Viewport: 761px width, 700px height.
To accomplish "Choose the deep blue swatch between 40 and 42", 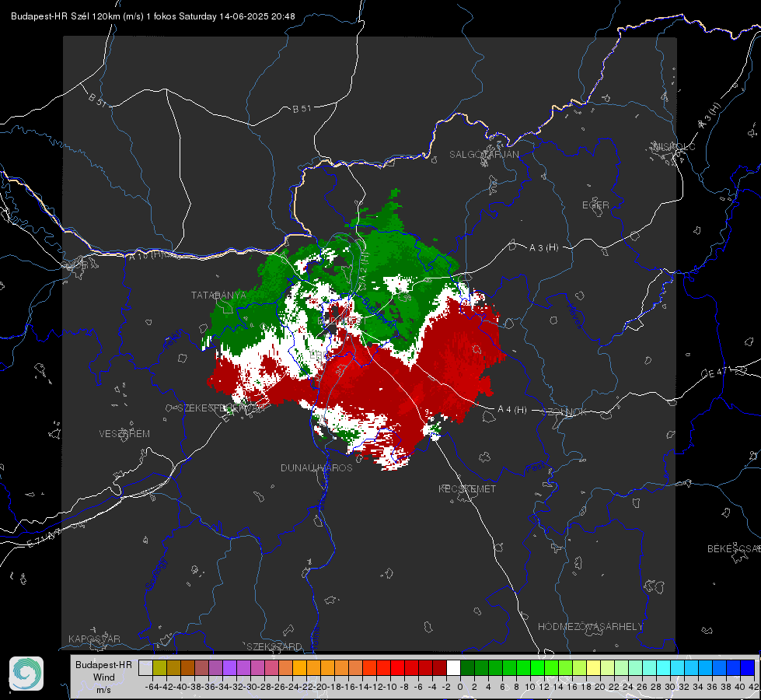I will (748, 668).
